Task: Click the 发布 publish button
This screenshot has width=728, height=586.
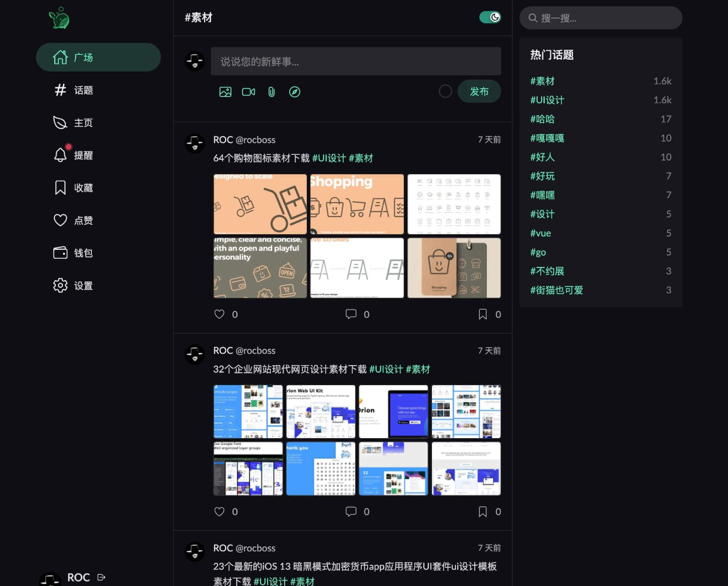Action: pos(479,91)
